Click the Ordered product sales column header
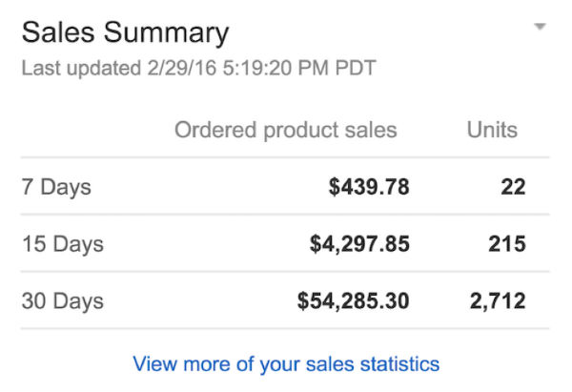The image size is (572, 392). click(286, 131)
